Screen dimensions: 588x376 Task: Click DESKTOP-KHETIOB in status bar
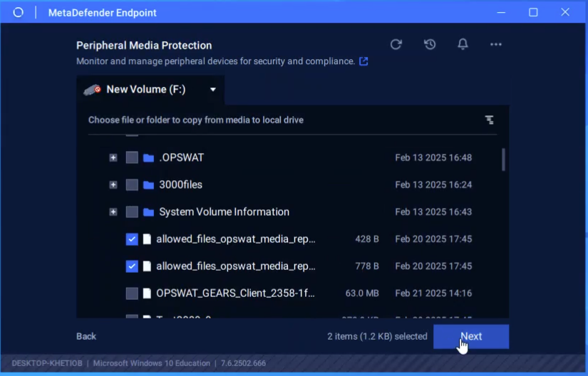[47, 363]
